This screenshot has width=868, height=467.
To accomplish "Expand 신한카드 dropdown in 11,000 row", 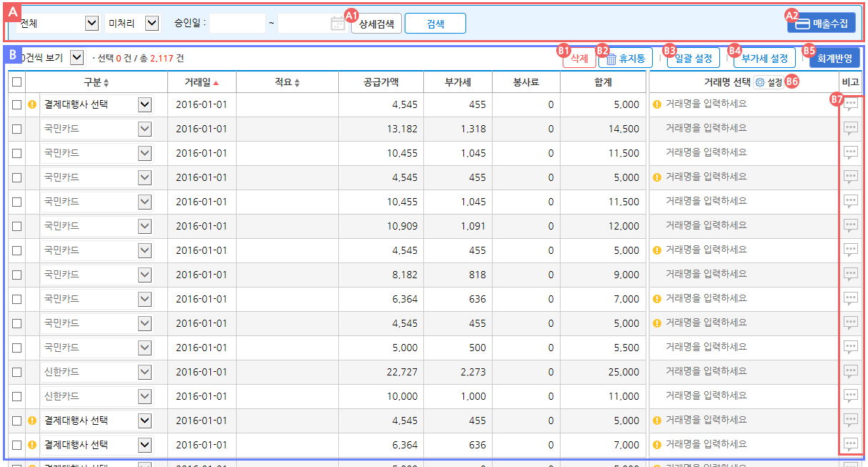I will tap(144, 396).
